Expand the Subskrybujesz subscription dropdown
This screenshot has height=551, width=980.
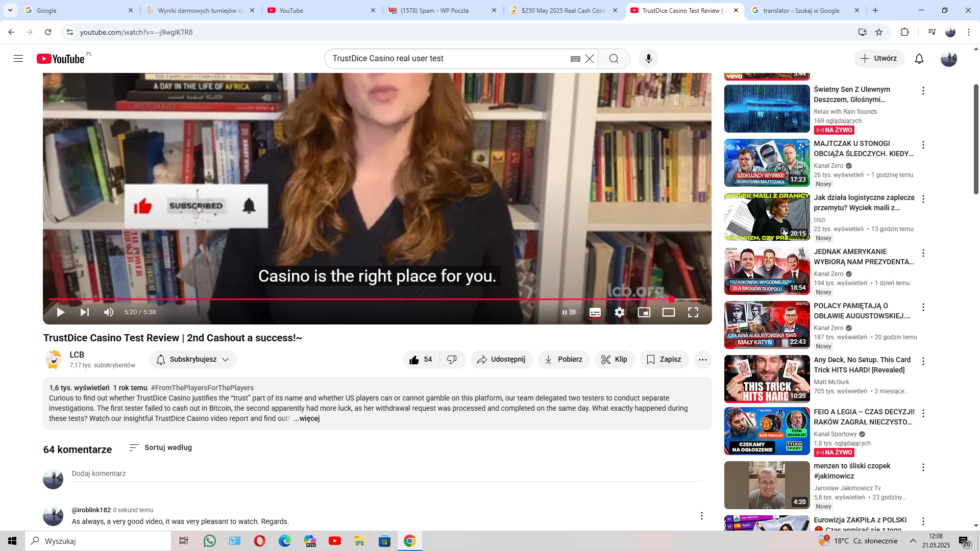click(193, 360)
